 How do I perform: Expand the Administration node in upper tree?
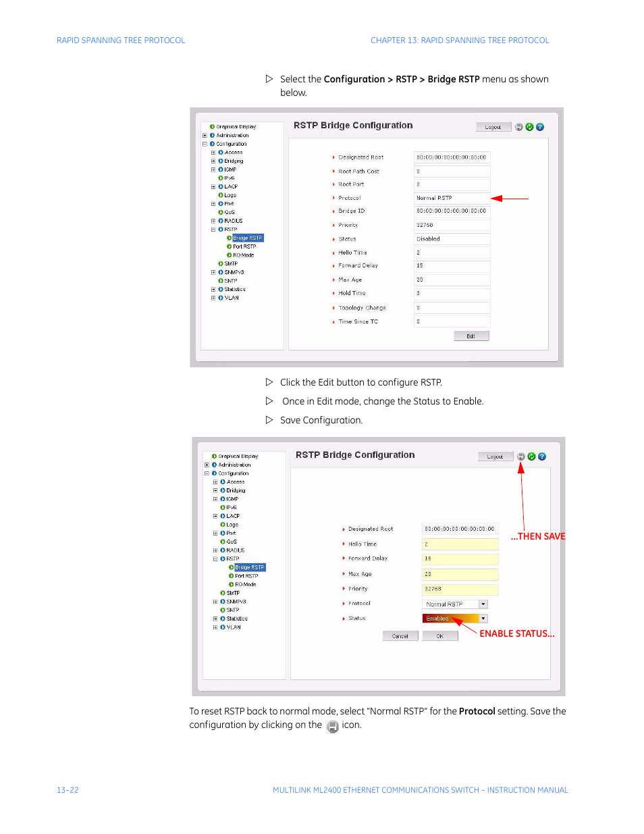[205, 136]
